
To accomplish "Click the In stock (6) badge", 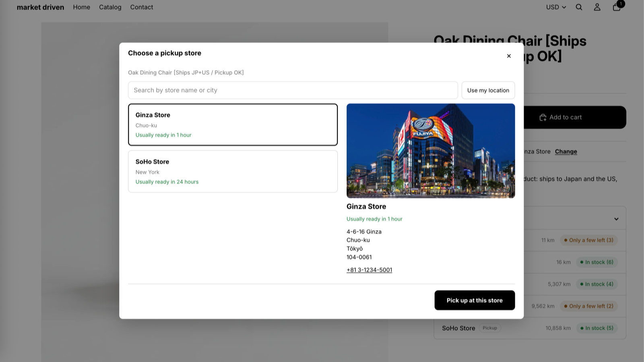I will click(x=597, y=262).
